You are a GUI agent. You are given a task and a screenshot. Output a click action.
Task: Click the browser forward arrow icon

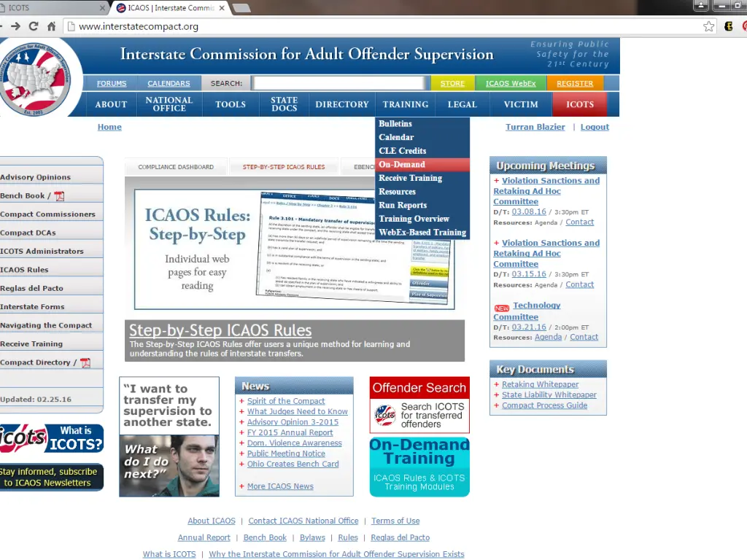[x=15, y=26]
